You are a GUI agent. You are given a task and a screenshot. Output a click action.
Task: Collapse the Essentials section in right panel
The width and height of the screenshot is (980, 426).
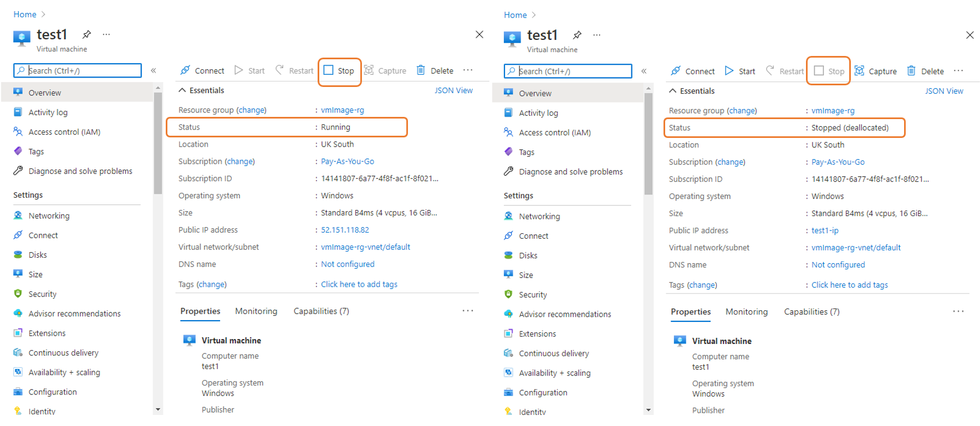(x=672, y=91)
